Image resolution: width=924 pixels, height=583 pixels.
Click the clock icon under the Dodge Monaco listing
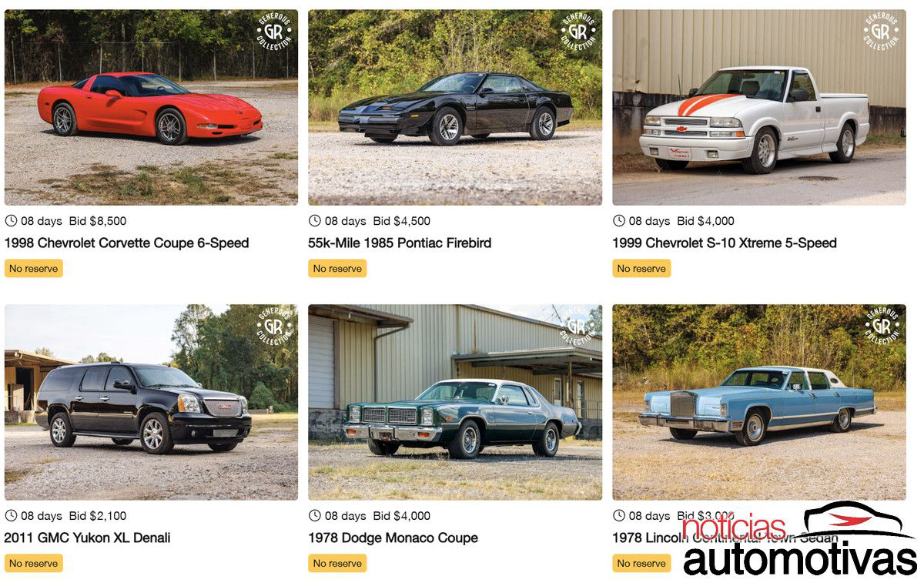coord(314,516)
